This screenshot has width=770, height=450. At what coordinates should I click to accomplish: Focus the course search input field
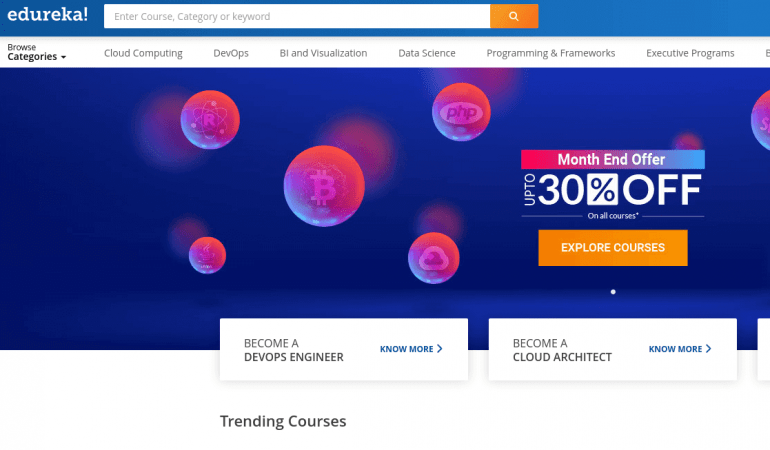click(x=297, y=16)
